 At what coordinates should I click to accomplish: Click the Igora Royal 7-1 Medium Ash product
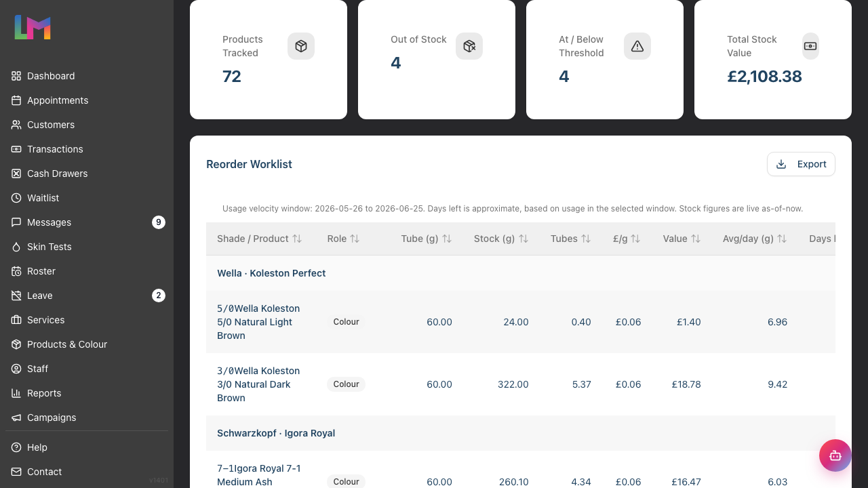click(259, 475)
